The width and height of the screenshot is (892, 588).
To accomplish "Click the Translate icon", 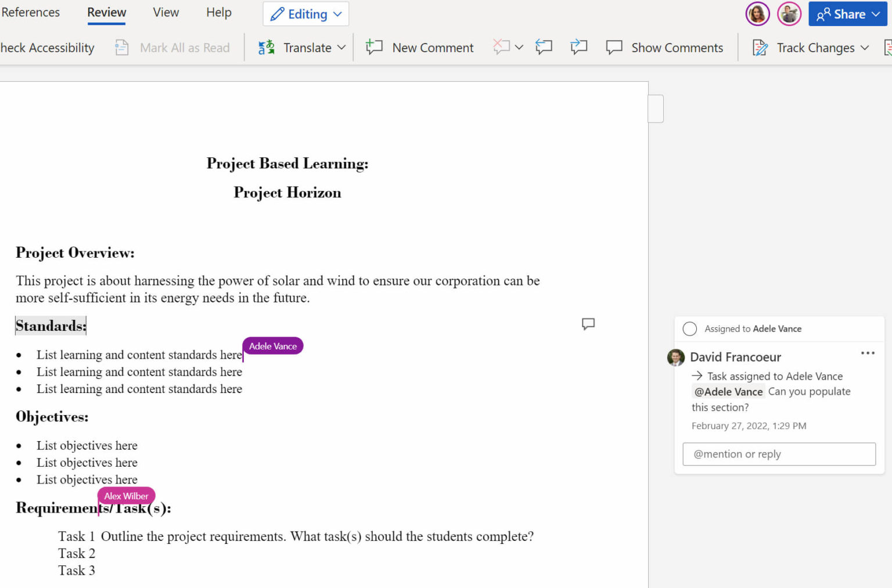I will [x=266, y=48].
